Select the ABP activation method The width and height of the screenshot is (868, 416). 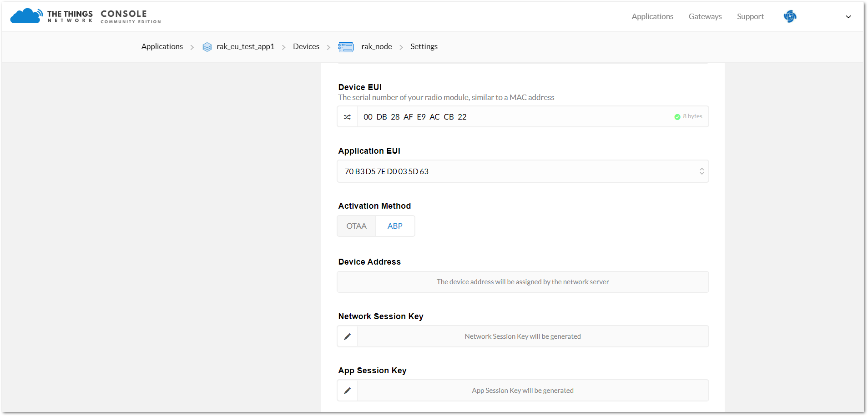(x=395, y=226)
